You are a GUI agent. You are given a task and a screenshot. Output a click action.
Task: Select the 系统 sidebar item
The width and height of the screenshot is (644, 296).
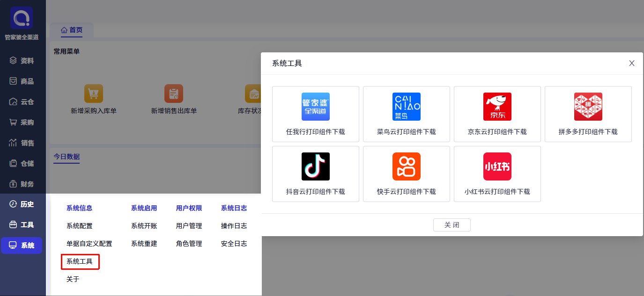(22, 245)
